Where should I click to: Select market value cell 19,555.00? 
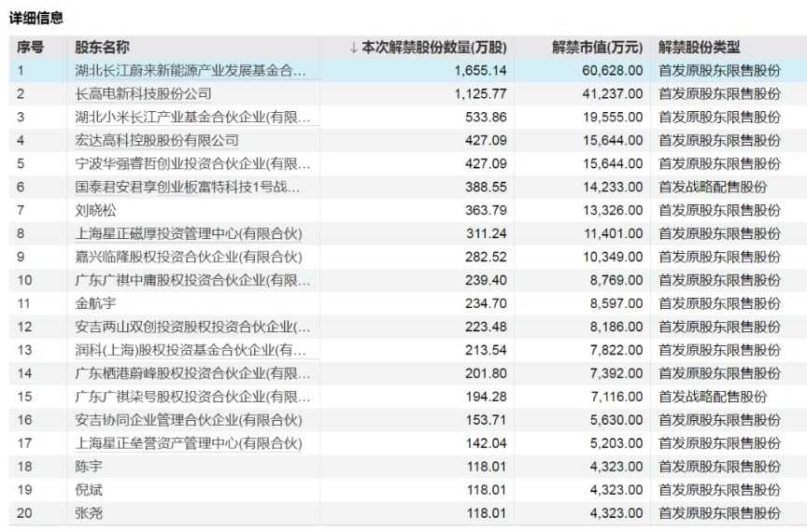613,117
